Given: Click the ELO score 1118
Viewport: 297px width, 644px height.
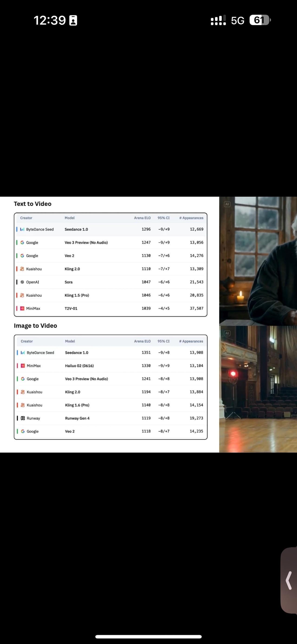Looking at the screenshot, I should tap(146, 431).
